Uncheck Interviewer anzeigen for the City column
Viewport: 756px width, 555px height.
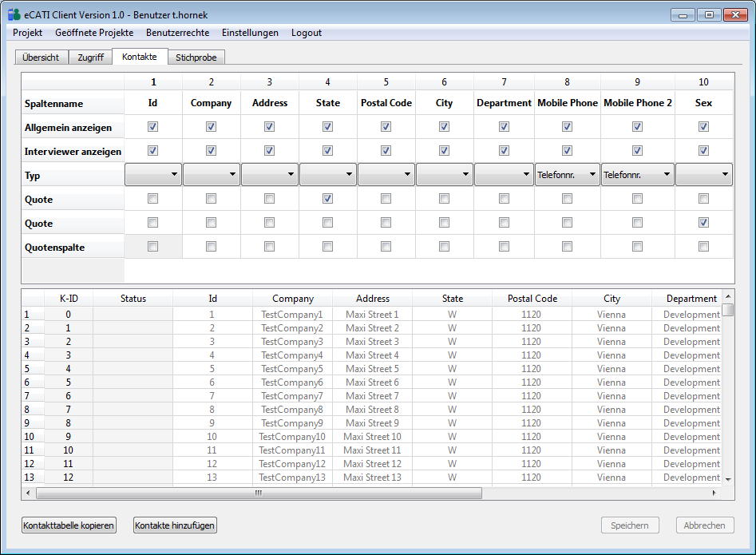[444, 151]
